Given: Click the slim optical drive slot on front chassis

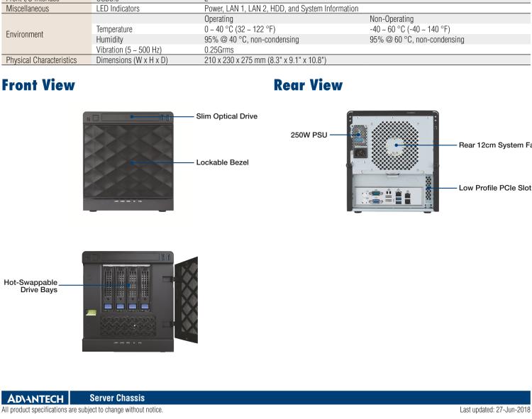Looking at the screenshot, I should pos(128,116).
